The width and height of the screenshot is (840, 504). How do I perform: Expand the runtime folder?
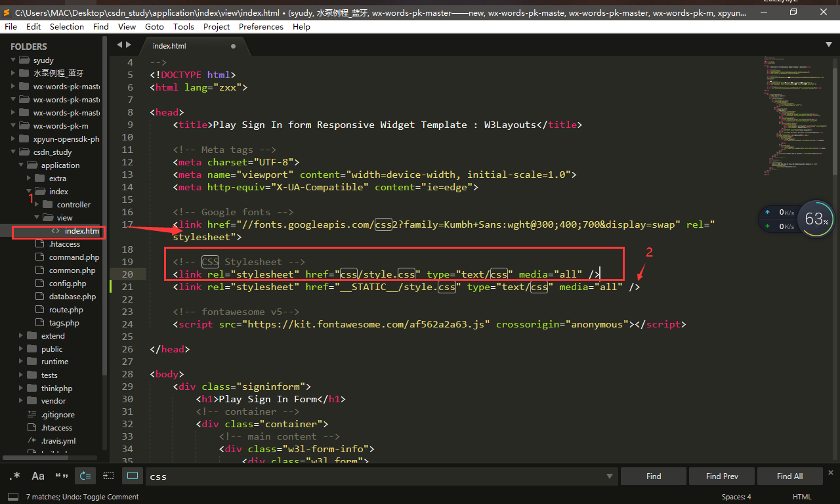(x=20, y=362)
